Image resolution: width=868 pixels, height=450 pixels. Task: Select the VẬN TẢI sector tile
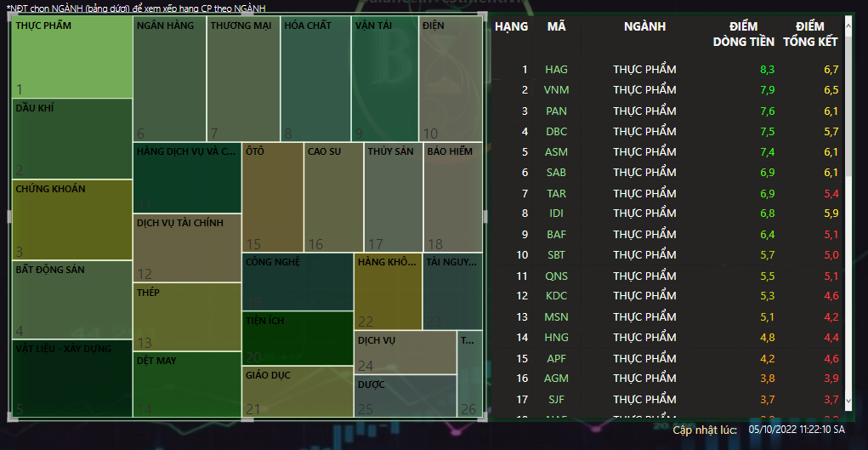(385, 79)
